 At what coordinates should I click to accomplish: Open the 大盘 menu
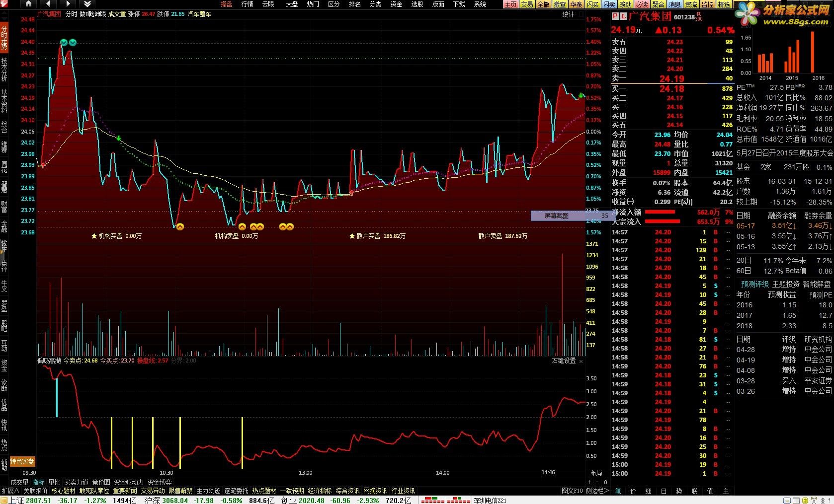[x=292, y=4]
